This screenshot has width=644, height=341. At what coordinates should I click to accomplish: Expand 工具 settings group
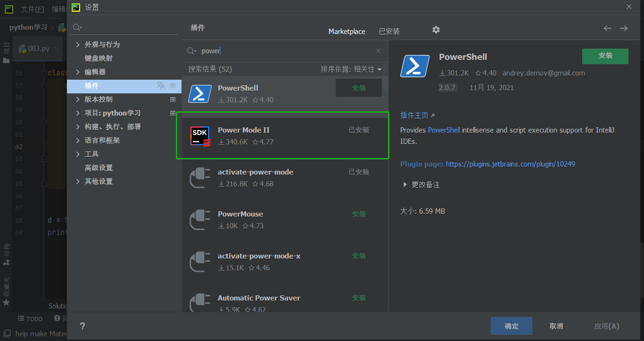[x=78, y=154]
